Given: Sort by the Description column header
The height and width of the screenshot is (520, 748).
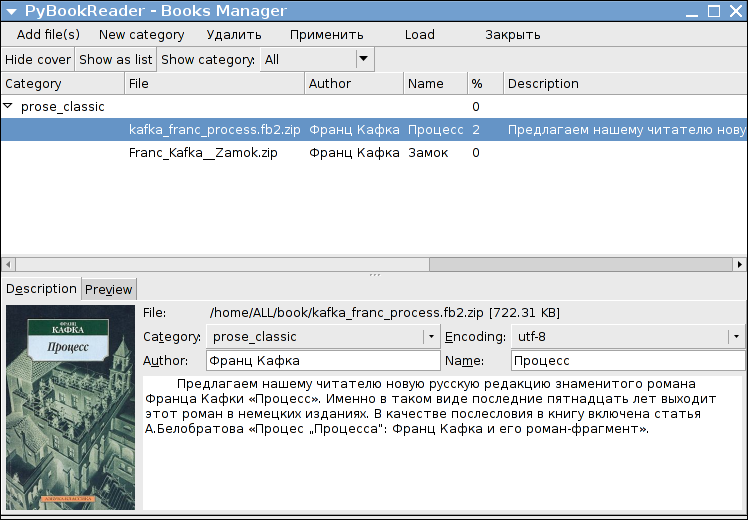Looking at the screenshot, I should point(625,83).
